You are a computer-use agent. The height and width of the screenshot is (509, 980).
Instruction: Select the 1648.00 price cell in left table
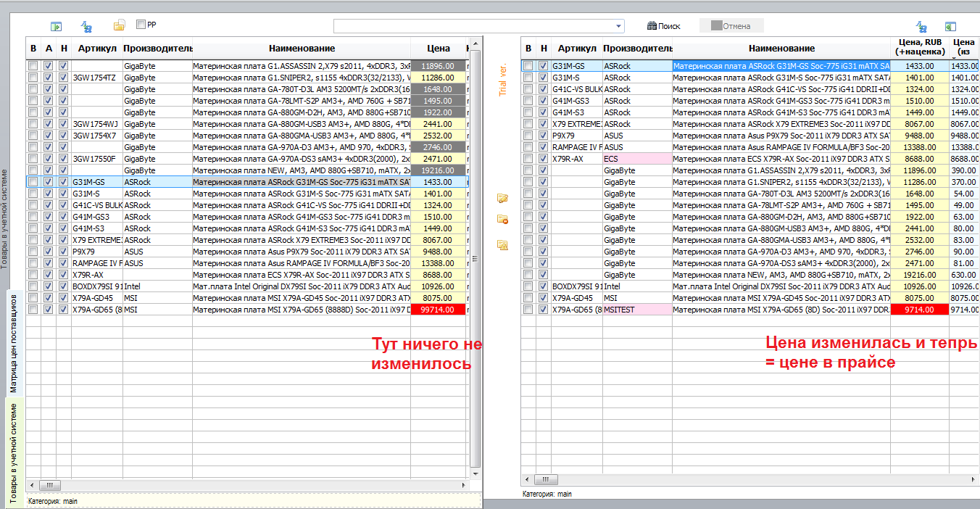438,89
